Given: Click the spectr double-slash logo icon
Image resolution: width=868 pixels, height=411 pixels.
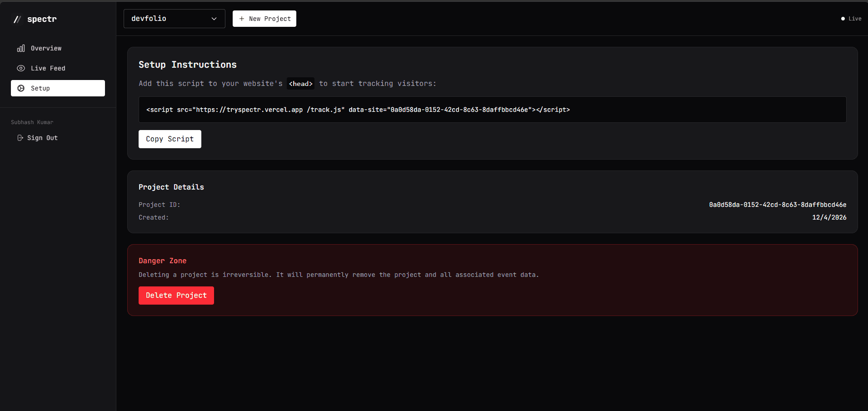Looking at the screenshot, I should point(17,19).
